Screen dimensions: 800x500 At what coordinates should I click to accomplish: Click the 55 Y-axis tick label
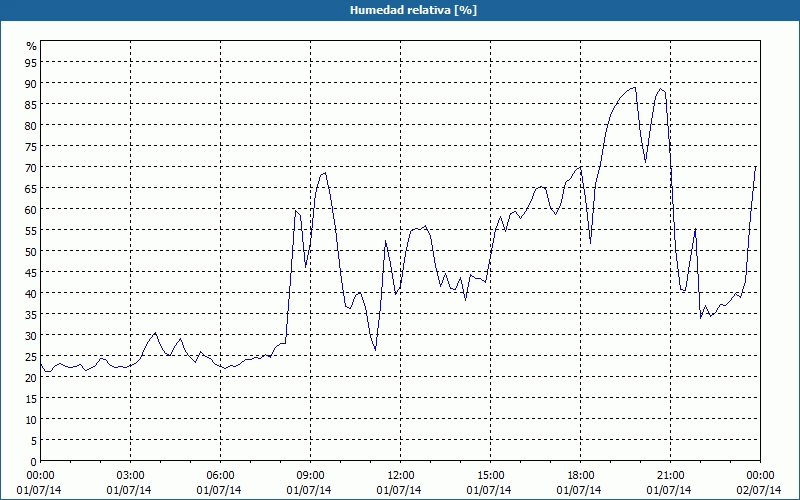point(31,231)
